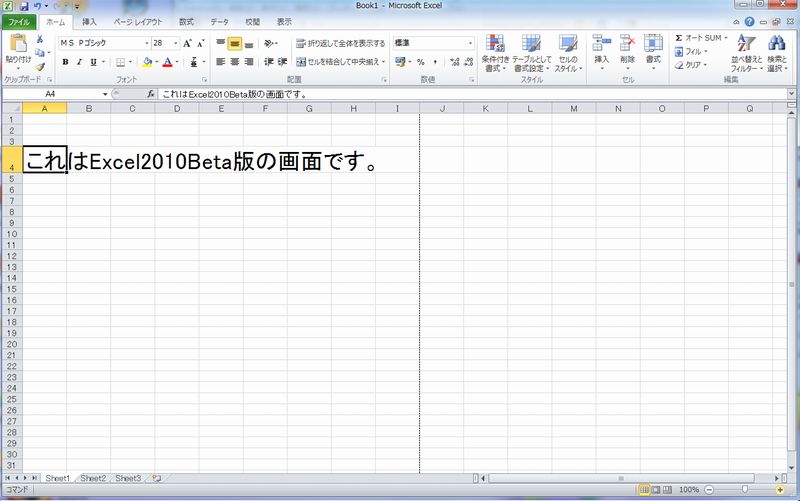Apply comma style number format
800x501 pixels.
point(435,62)
